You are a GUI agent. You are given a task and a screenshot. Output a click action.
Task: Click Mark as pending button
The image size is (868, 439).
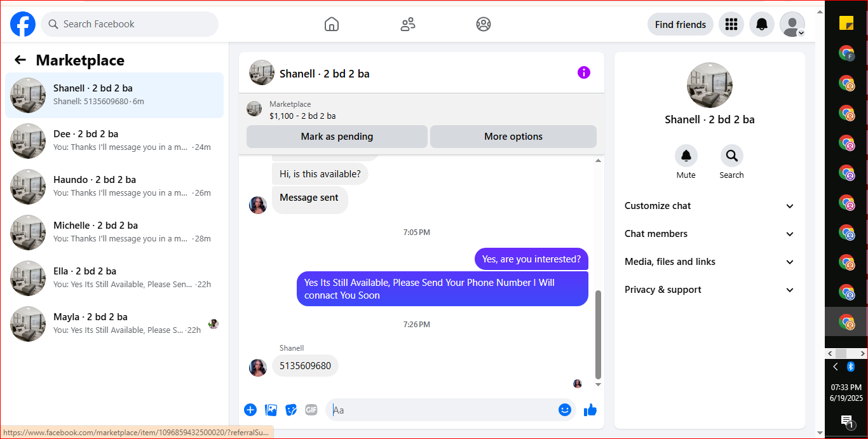[x=337, y=137]
